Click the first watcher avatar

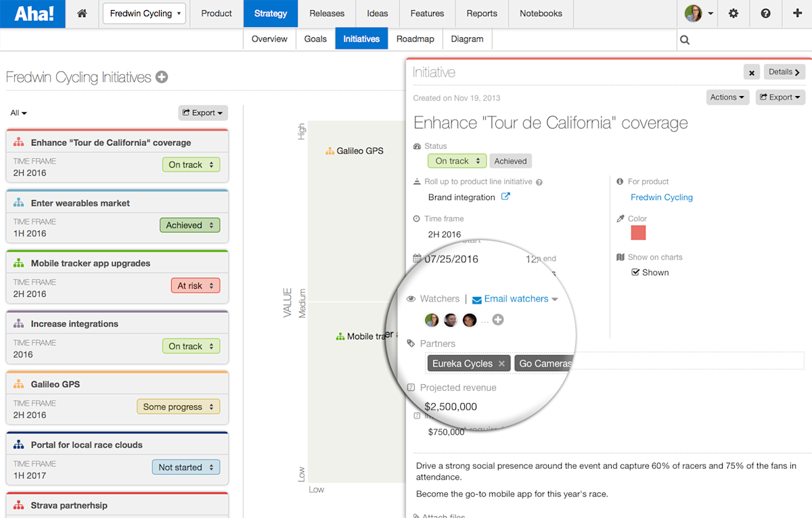[x=432, y=320]
